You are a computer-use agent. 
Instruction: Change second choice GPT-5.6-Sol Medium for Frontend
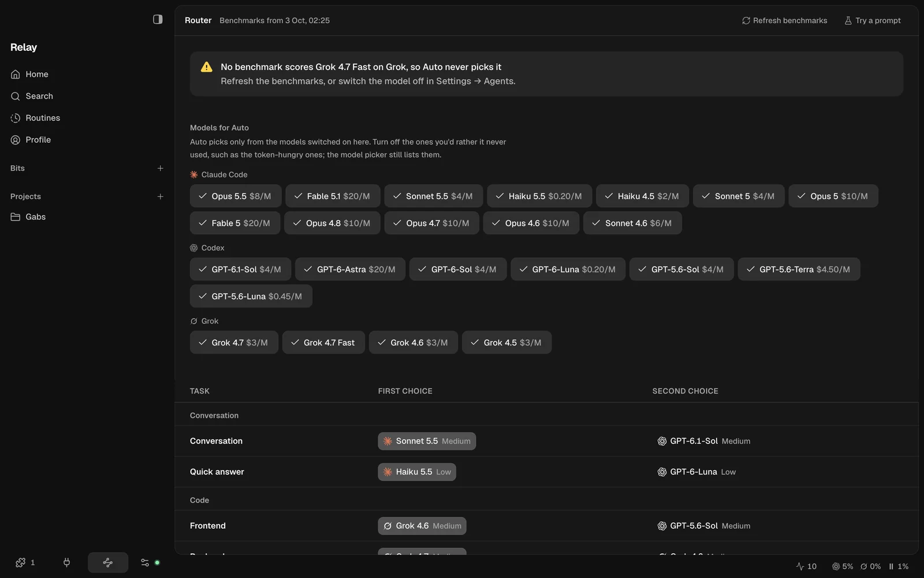coord(704,526)
